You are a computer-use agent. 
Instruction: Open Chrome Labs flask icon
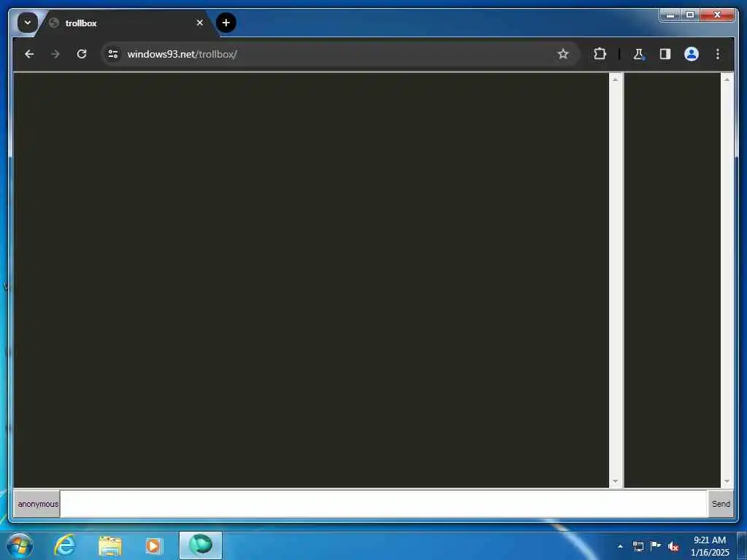click(x=638, y=54)
